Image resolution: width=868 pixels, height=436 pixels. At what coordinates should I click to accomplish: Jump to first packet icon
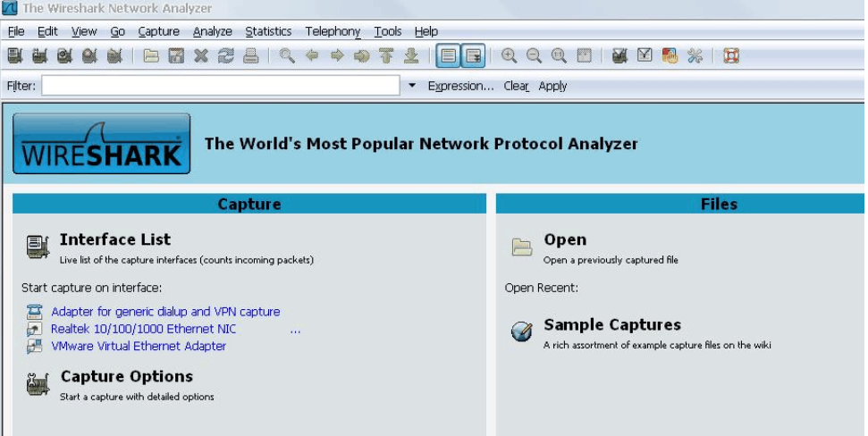coord(386,56)
